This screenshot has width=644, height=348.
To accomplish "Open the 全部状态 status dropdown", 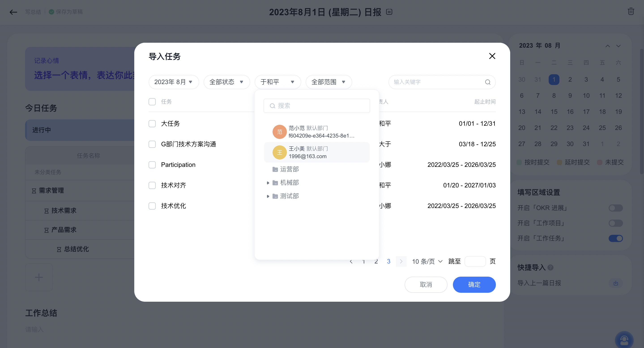I will click(x=227, y=82).
